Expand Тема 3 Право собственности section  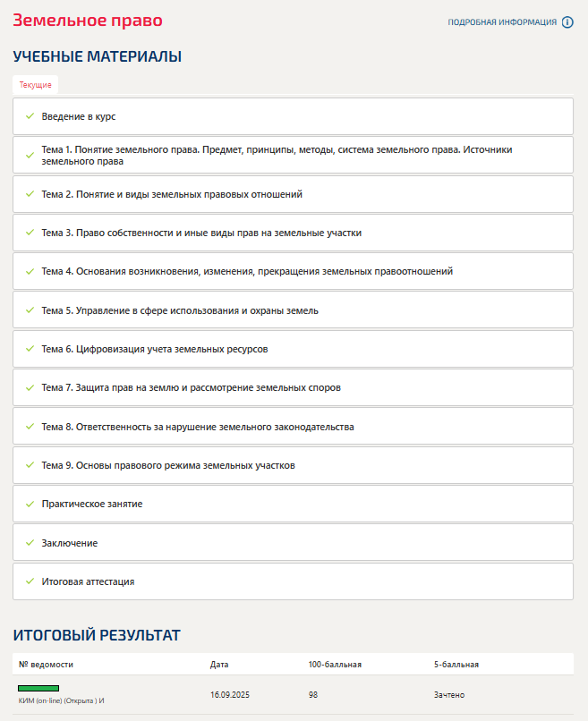click(201, 233)
